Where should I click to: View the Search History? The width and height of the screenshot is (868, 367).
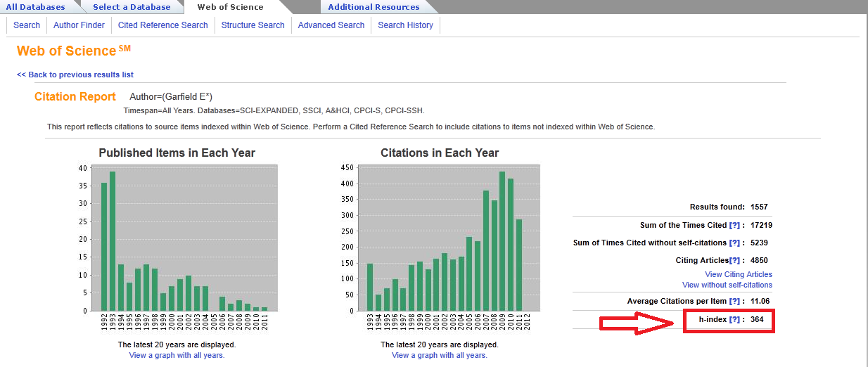tap(406, 25)
